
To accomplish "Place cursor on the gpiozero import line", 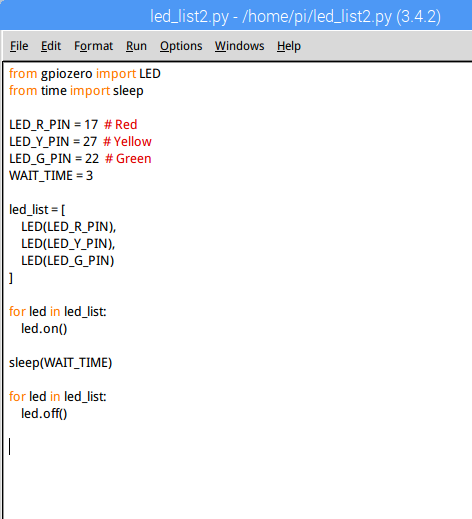I will (x=85, y=74).
